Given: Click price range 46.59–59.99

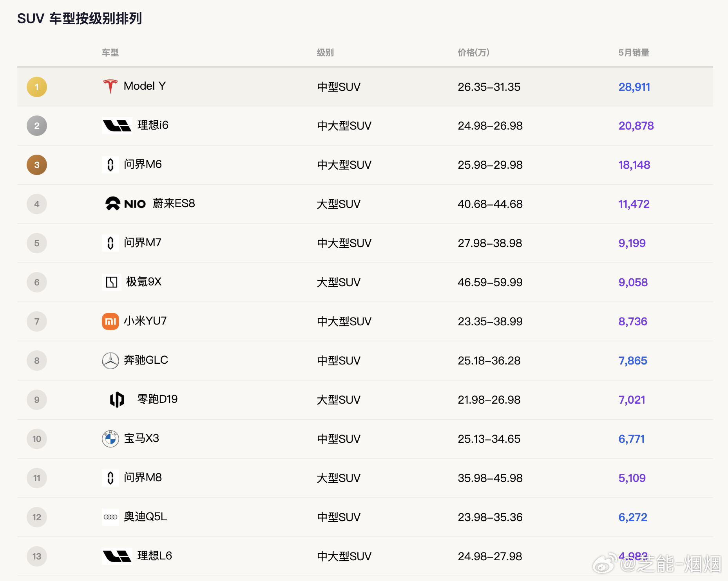Looking at the screenshot, I should coord(490,282).
